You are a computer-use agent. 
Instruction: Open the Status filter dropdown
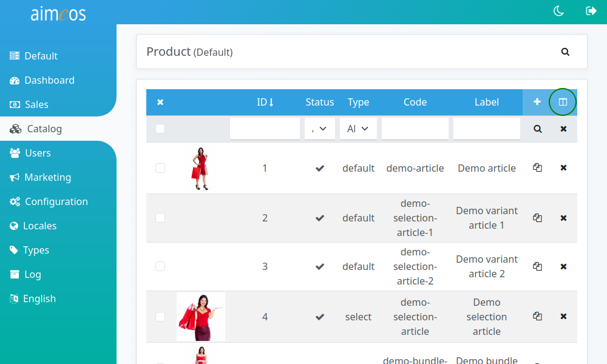tap(320, 129)
